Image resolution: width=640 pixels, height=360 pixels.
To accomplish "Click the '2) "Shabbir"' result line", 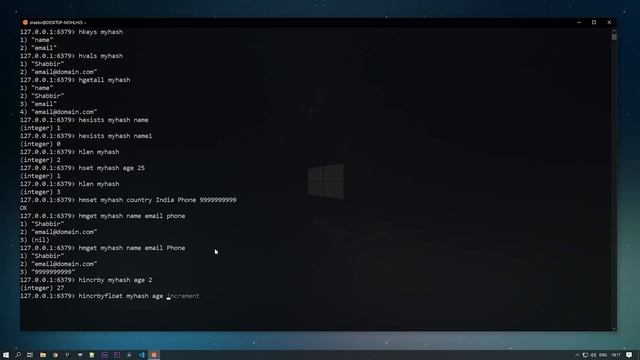I will coord(42,96).
